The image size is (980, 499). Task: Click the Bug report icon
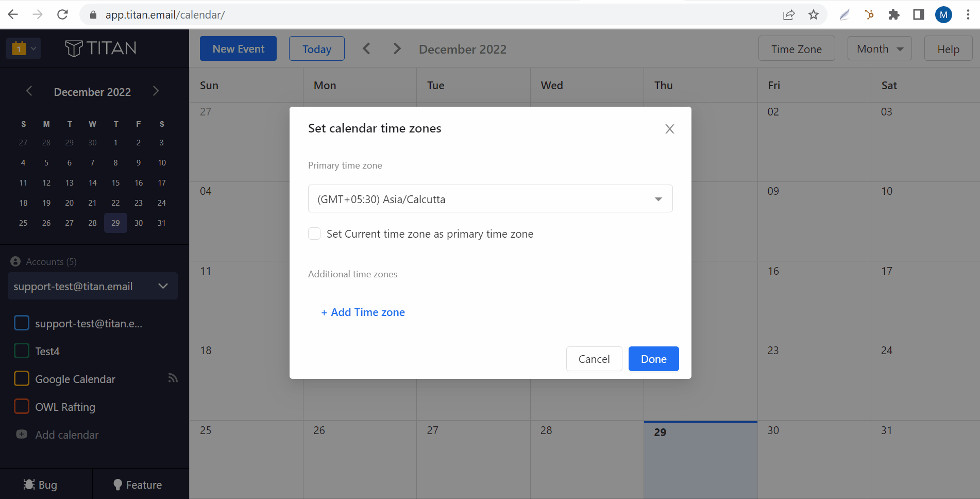(x=29, y=485)
